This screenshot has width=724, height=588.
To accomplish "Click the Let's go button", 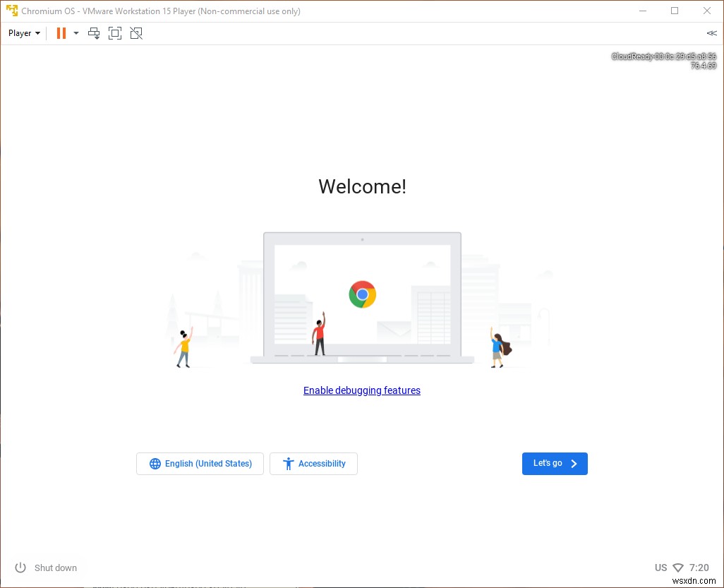I will pos(555,464).
